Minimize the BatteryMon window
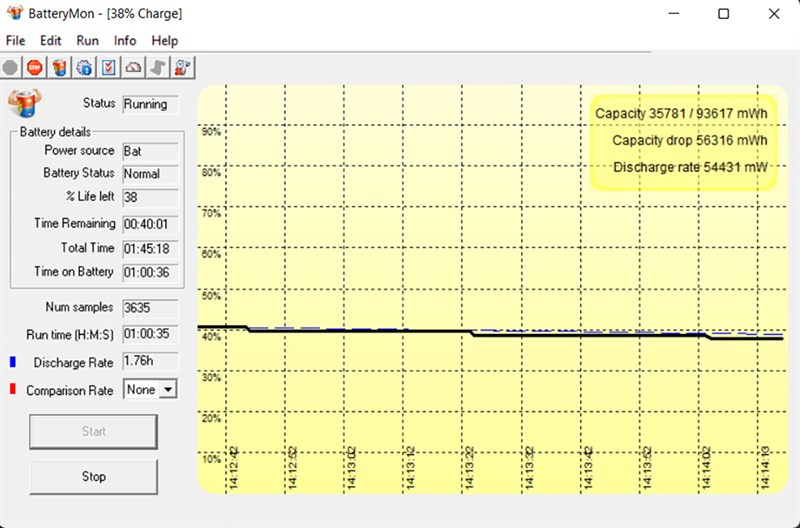The width and height of the screenshot is (800, 528). click(x=674, y=14)
